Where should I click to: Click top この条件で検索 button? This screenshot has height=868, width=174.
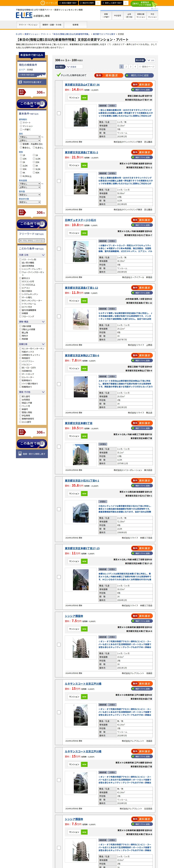[x=32, y=104]
